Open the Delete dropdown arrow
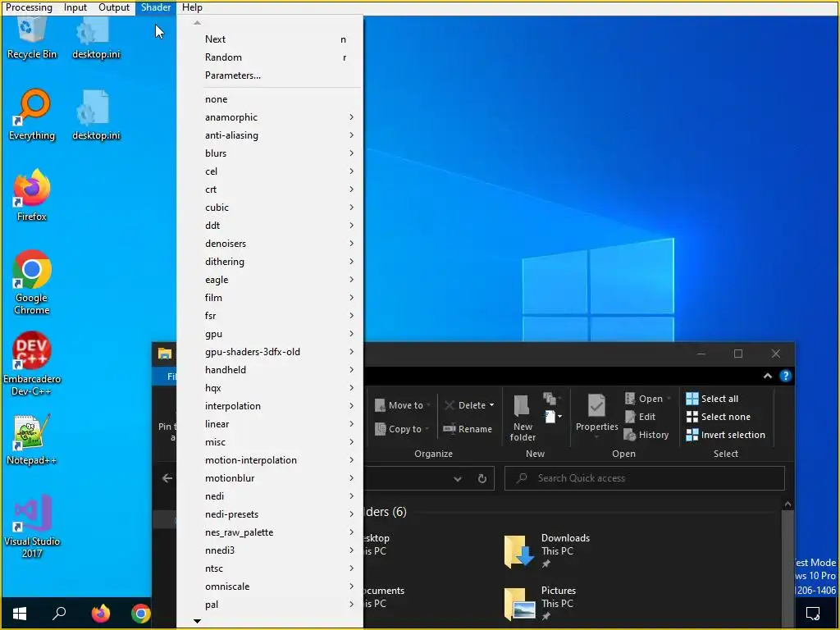 [492, 405]
